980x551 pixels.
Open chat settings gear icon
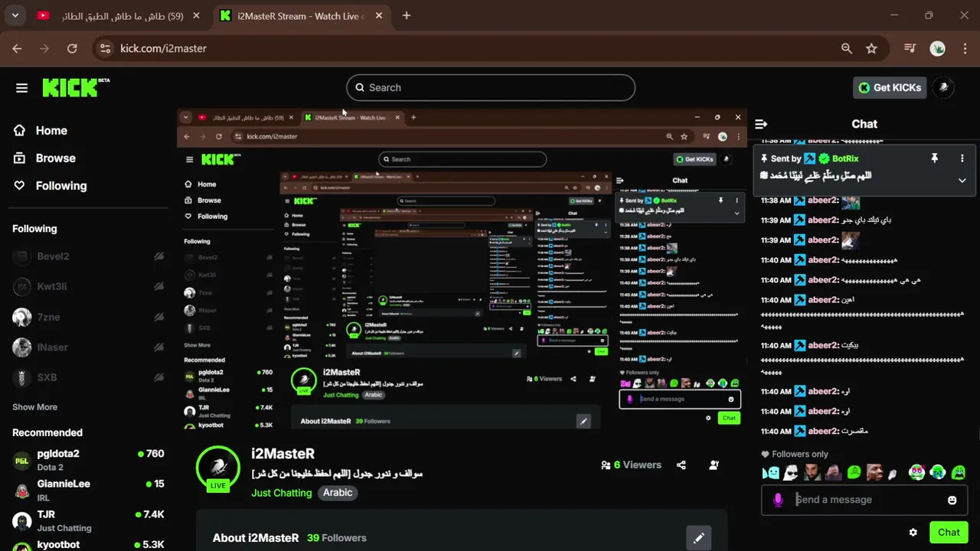click(913, 533)
